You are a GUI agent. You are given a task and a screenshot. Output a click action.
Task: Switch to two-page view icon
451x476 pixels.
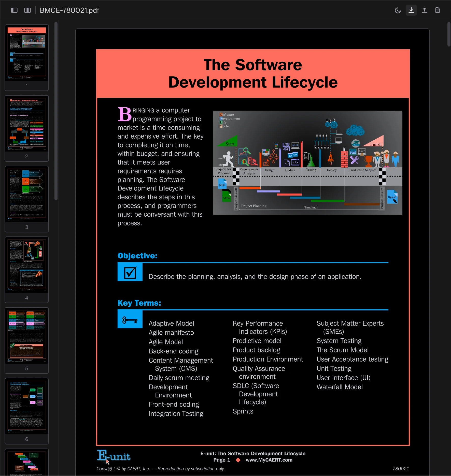pos(27,10)
